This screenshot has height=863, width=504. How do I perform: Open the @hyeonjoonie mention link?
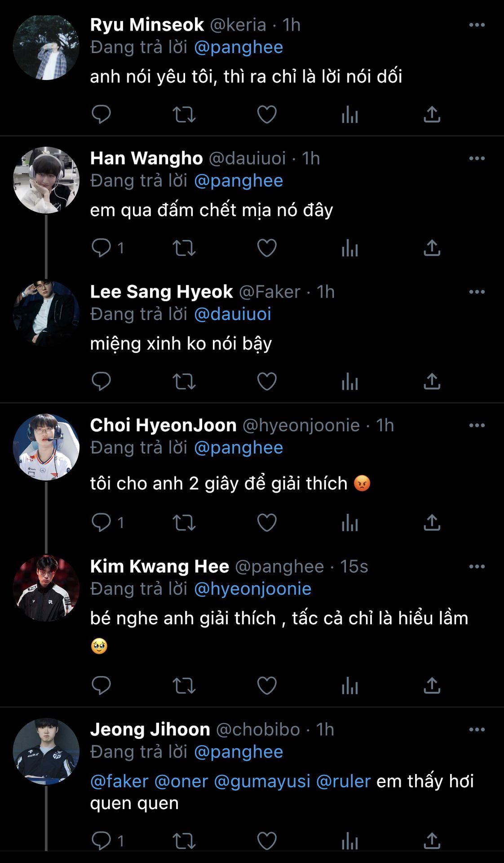[252, 589]
